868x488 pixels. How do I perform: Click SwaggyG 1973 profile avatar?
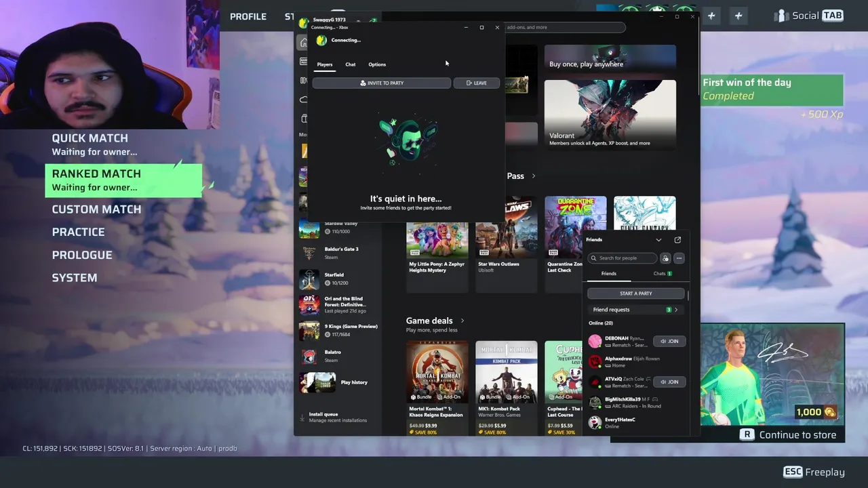click(x=304, y=22)
